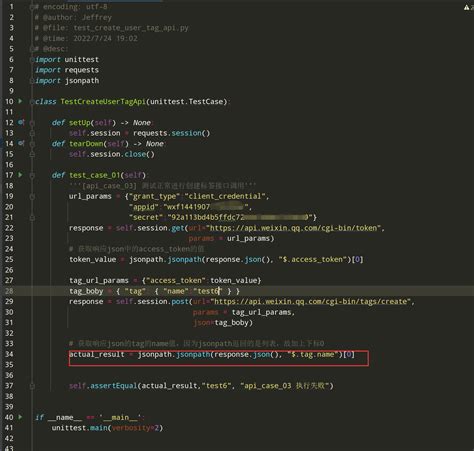Viewport: 474px width, 451px height.
Task: Click 'self.session.close()' on line 15
Action: [x=112, y=154]
